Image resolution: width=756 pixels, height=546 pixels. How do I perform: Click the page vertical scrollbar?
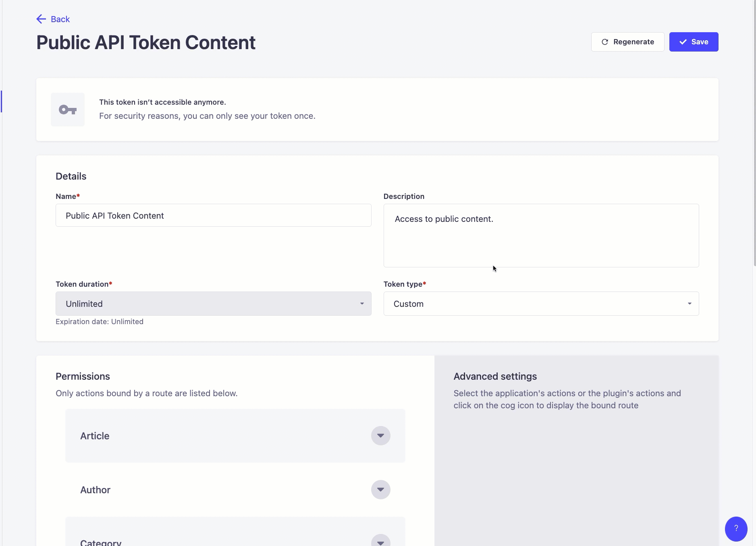pyautogui.click(x=754, y=133)
